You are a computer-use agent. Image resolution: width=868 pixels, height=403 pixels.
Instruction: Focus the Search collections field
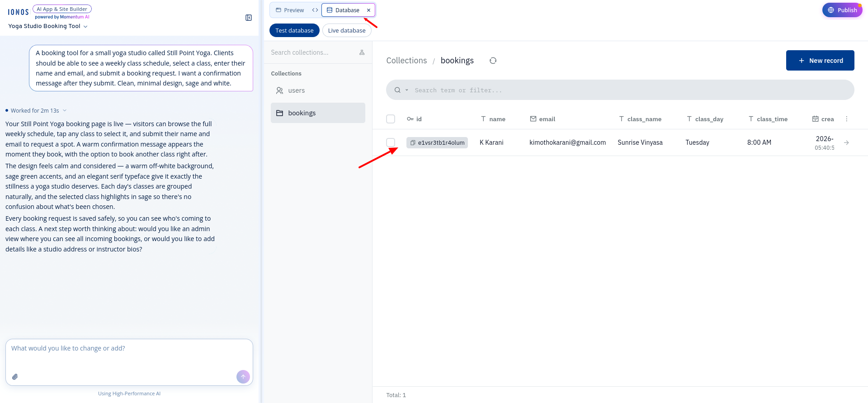pyautogui.click(x=312, y=52)
